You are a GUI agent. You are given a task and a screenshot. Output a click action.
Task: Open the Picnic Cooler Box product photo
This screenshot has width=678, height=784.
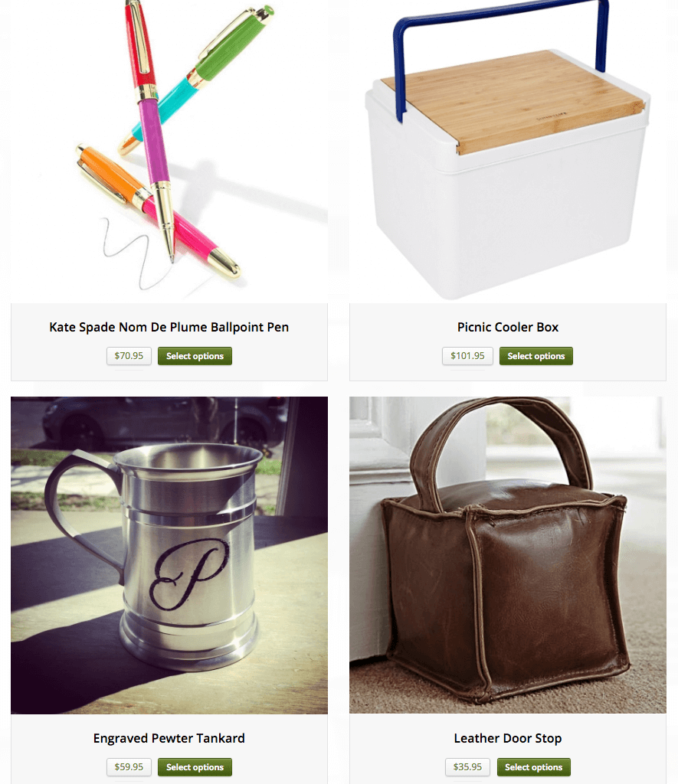507,150
